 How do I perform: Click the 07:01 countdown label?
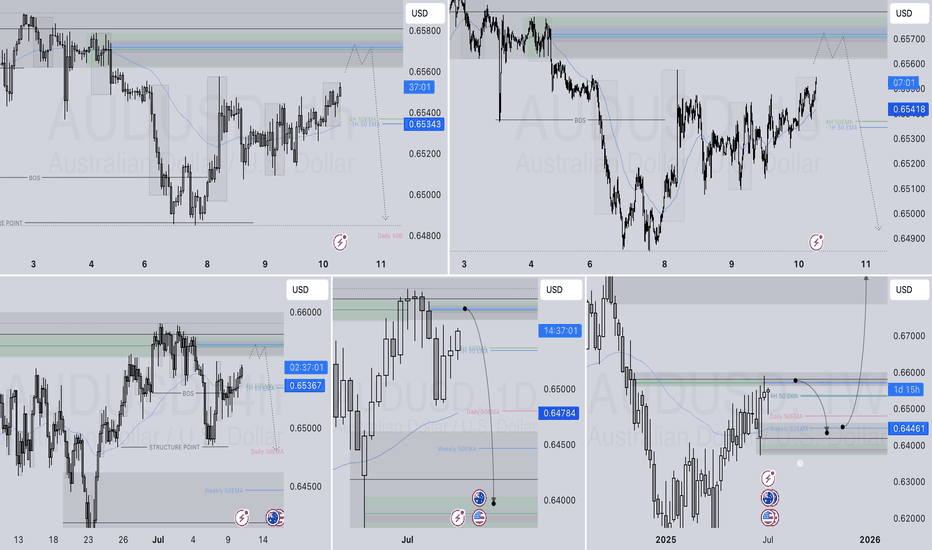[x=903, y=83]
